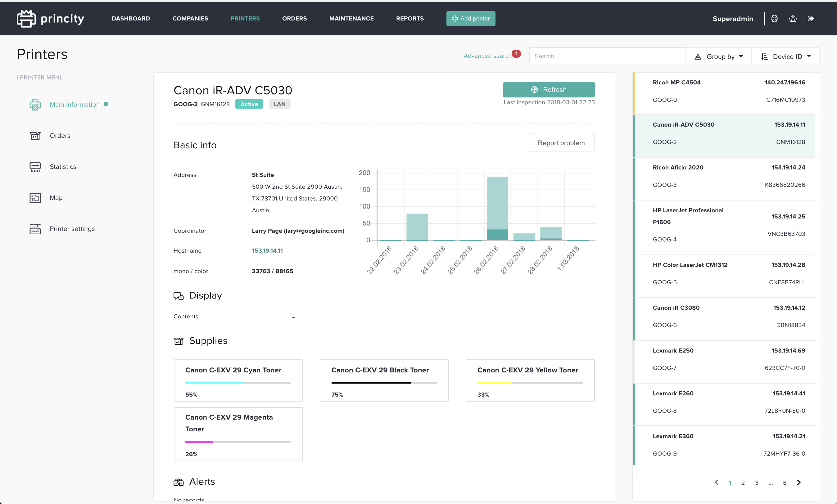Open Printer settings in sidebar
Screen dimensions: 837x504
72,228
